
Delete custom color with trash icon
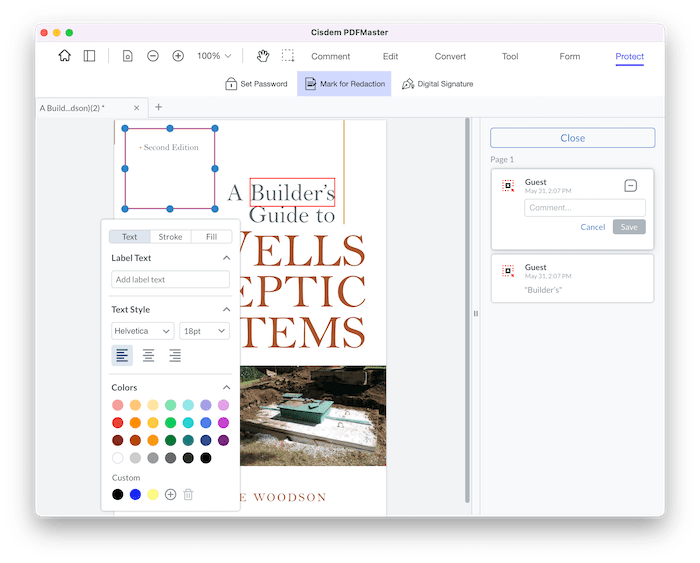pos(188,494)
